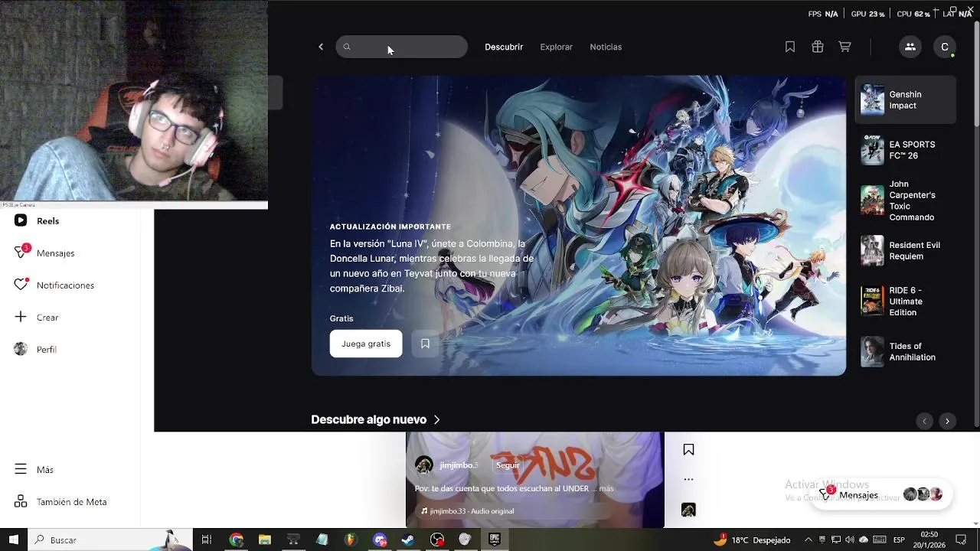Open Epic Games Launcher from the taskbar

tap(495, 540)
